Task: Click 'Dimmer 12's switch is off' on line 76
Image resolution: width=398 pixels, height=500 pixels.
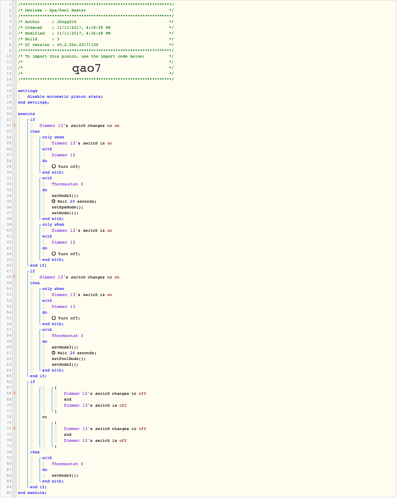Action: [95, 441]
